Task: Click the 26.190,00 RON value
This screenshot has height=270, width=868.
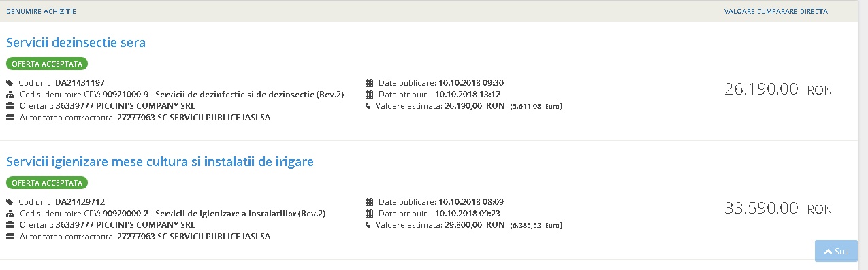Action: point(778,90)
